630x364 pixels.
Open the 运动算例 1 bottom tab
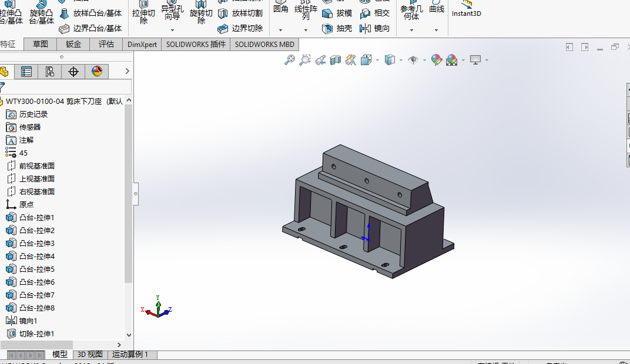coord(130,355)
